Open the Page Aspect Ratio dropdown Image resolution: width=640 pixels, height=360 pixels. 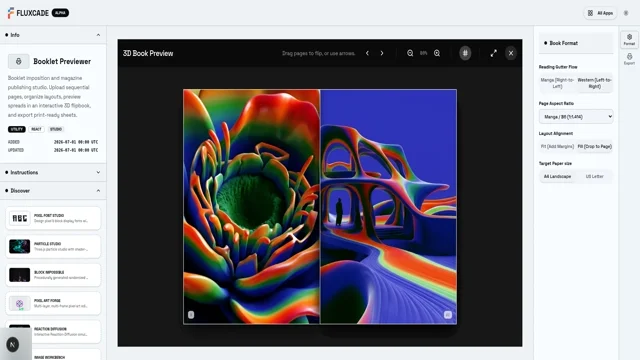[x=576, y=116]
